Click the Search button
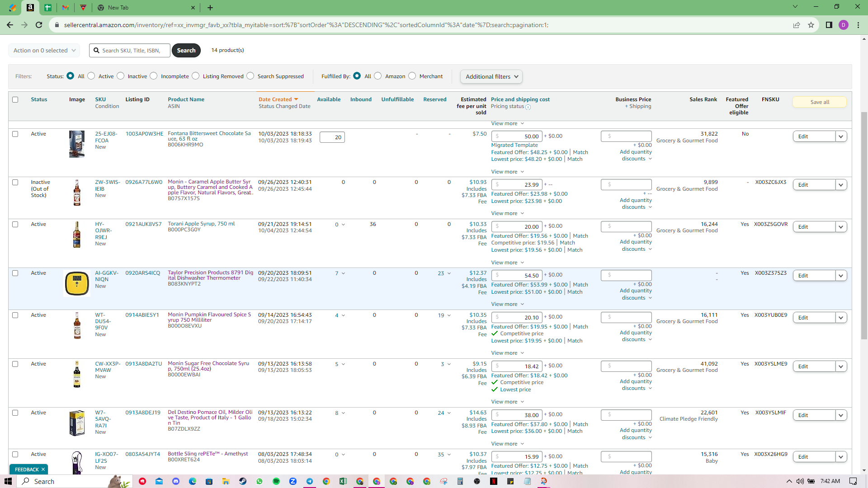Viewport: 868px width, 488px height. [186, 50]
